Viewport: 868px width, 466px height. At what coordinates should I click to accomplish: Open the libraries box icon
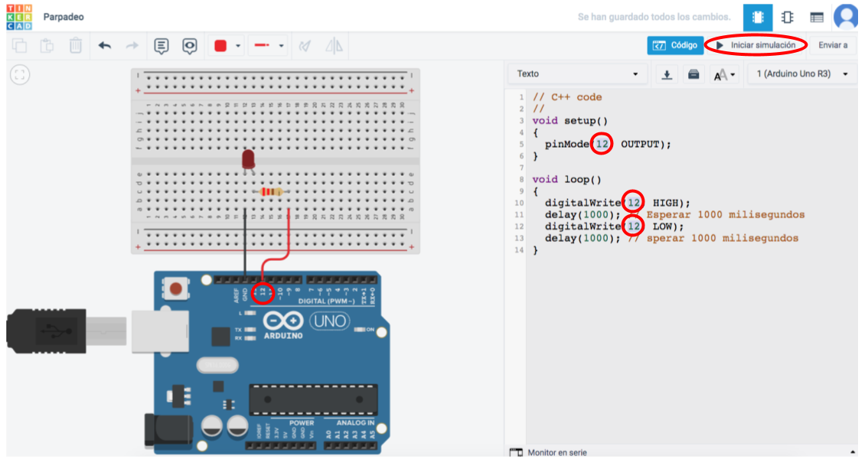click(x=693, y=74)
